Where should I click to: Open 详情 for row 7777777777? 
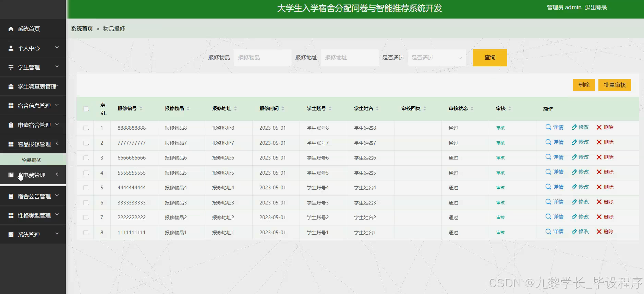tap(554, 142)
